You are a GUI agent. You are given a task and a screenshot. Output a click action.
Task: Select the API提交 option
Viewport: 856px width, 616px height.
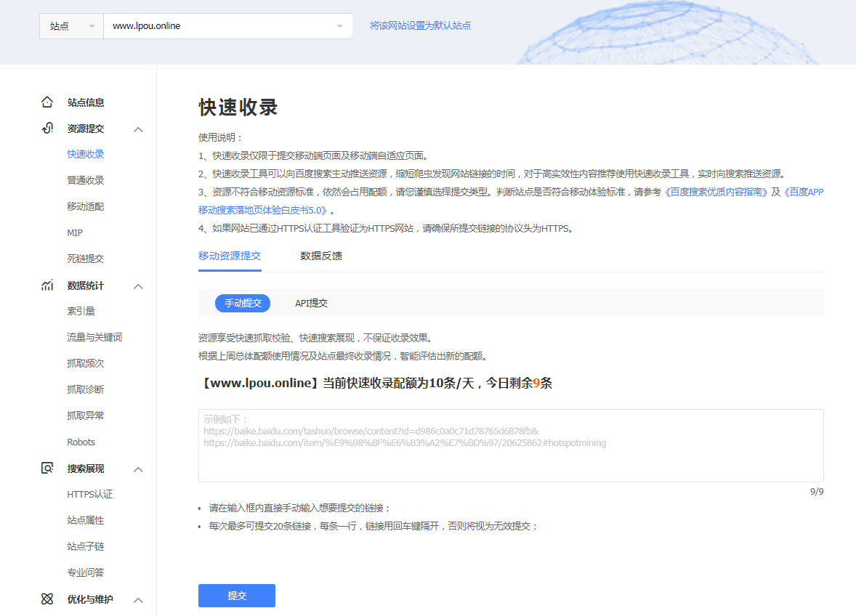coord(311,303)
